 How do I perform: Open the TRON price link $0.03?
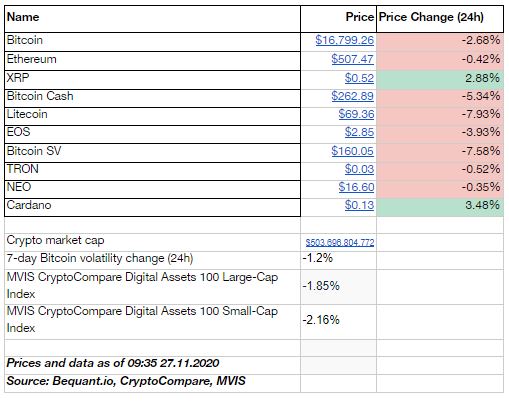point(359,169)
